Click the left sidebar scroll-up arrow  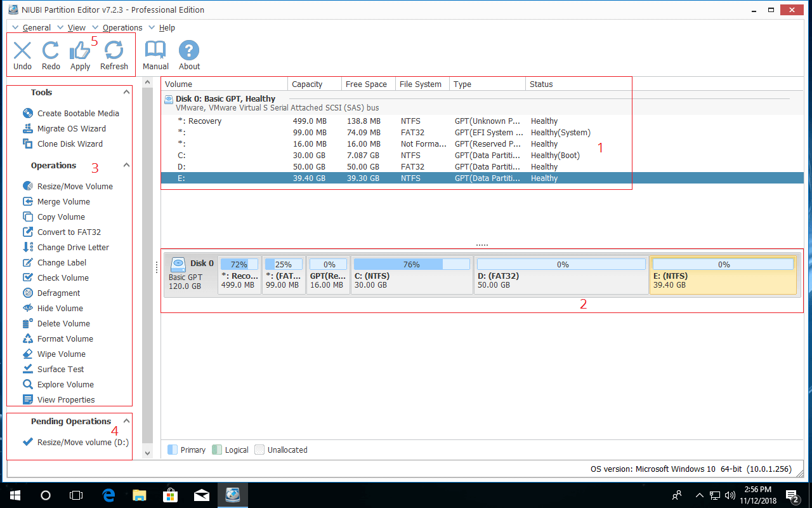147,83
